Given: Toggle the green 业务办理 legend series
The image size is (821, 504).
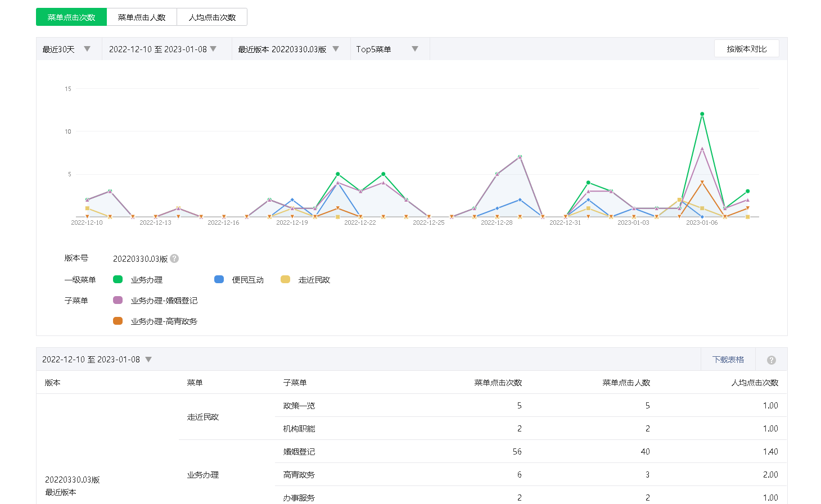Looking at the screenshot, I should (x=118, y=280).
